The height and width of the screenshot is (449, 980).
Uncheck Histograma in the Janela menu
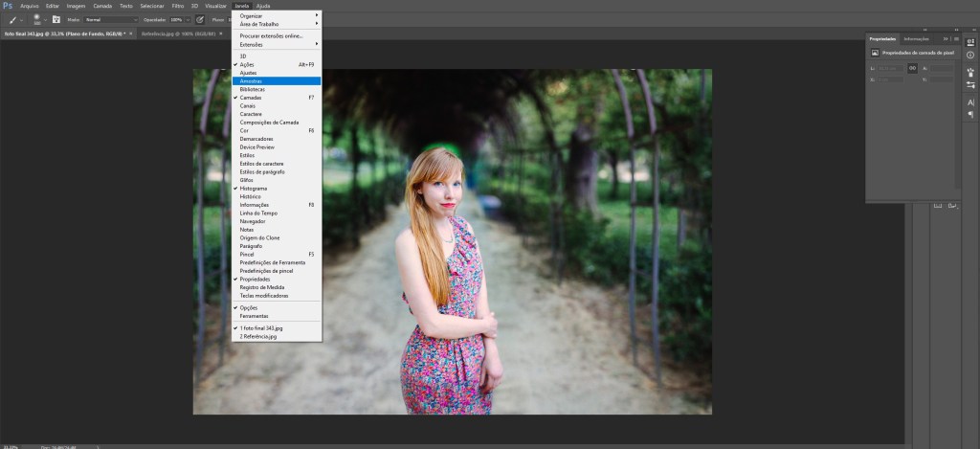[x=254, y=189]
